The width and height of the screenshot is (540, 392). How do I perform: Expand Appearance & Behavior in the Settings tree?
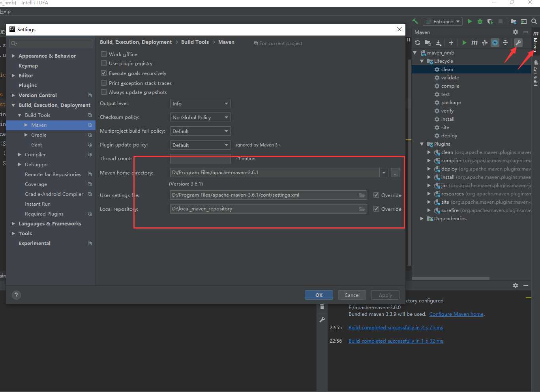pyautogui.click(x=13, y=56)
